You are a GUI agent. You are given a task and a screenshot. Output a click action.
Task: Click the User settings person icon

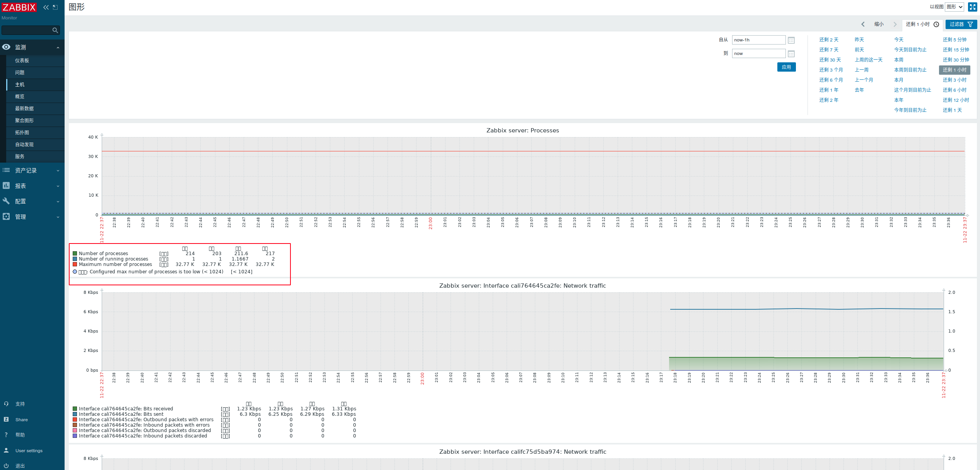pos(6,450)
